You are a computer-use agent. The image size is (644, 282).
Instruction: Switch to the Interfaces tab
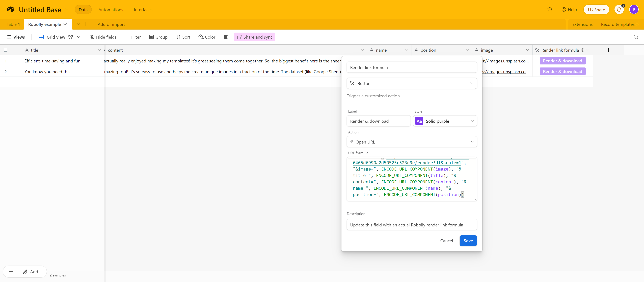coord(143,10)
